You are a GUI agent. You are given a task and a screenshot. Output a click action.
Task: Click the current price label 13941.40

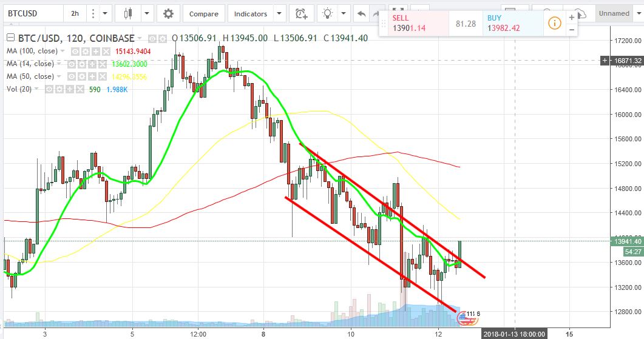(627, 241)
